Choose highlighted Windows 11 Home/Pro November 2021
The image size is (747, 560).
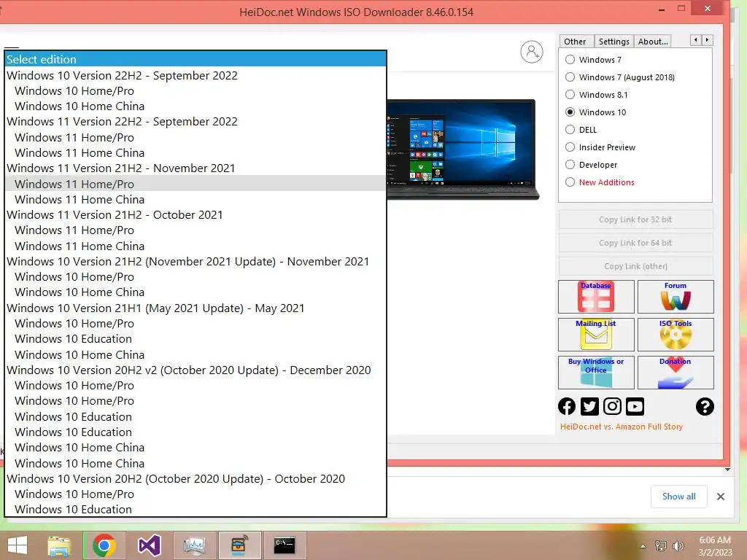[x=196, y=184]
